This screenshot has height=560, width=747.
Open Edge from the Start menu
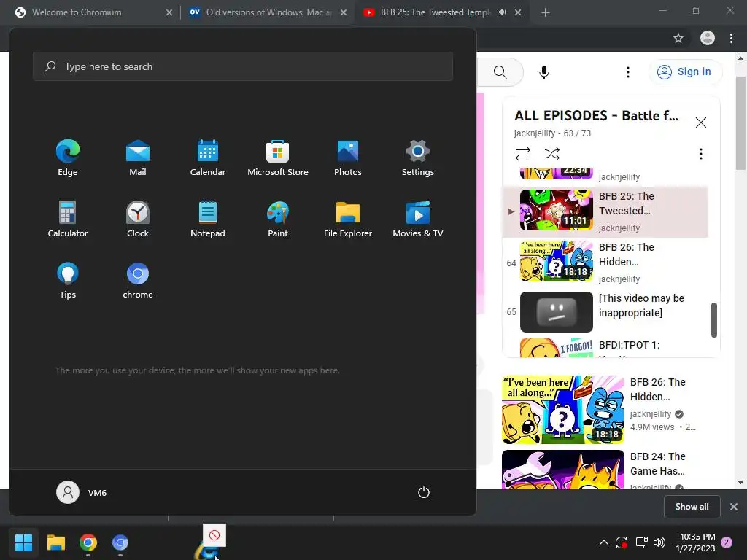[68, 158]
